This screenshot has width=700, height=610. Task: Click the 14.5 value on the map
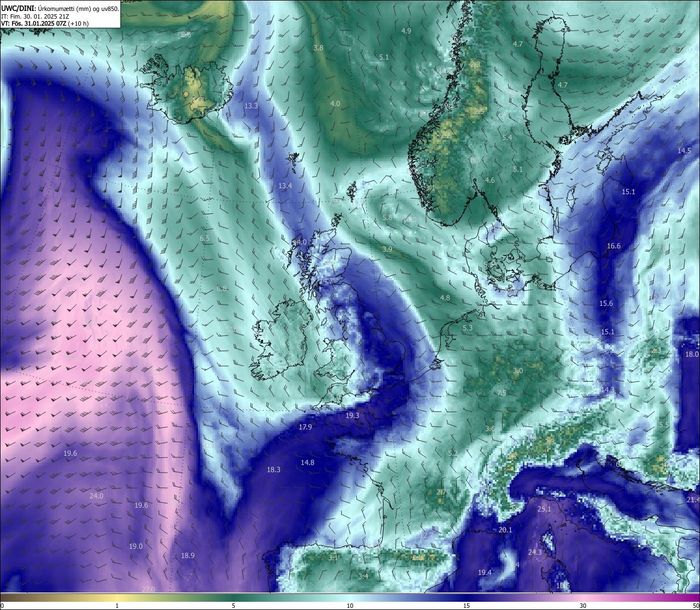(684, 151)
